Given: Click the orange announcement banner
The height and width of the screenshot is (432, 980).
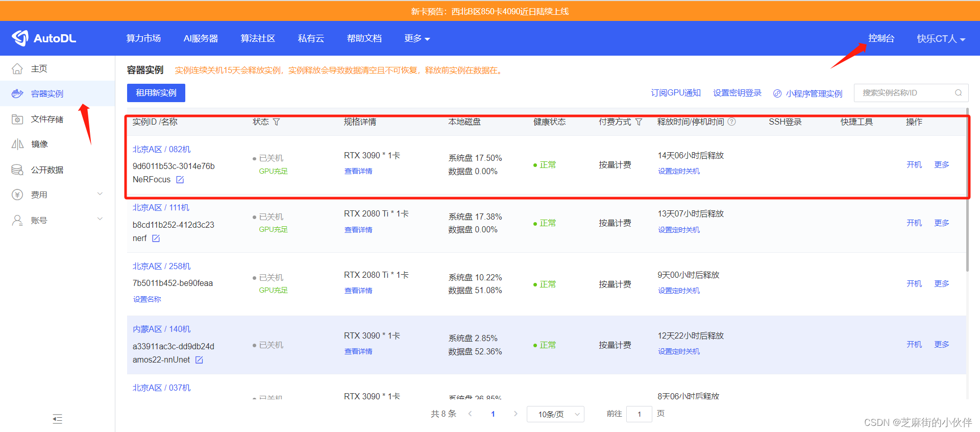Looking at the screenshot, I should 490,11.
